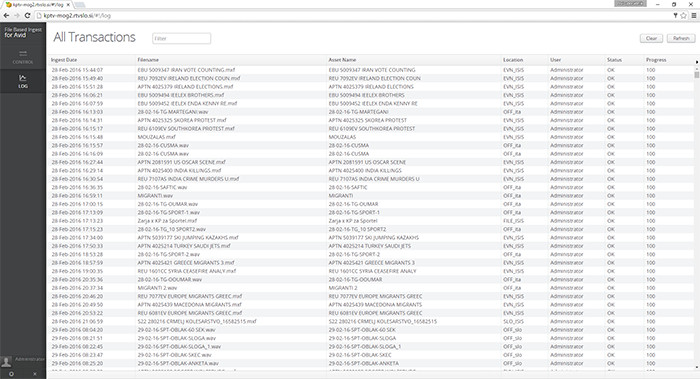Sort by Location column header

(x=513, y=60)
